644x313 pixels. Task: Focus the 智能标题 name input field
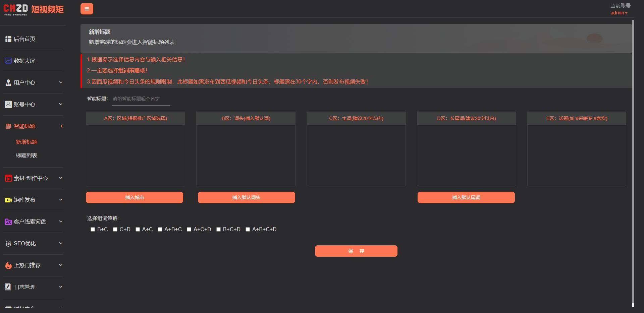coord(141,99)
